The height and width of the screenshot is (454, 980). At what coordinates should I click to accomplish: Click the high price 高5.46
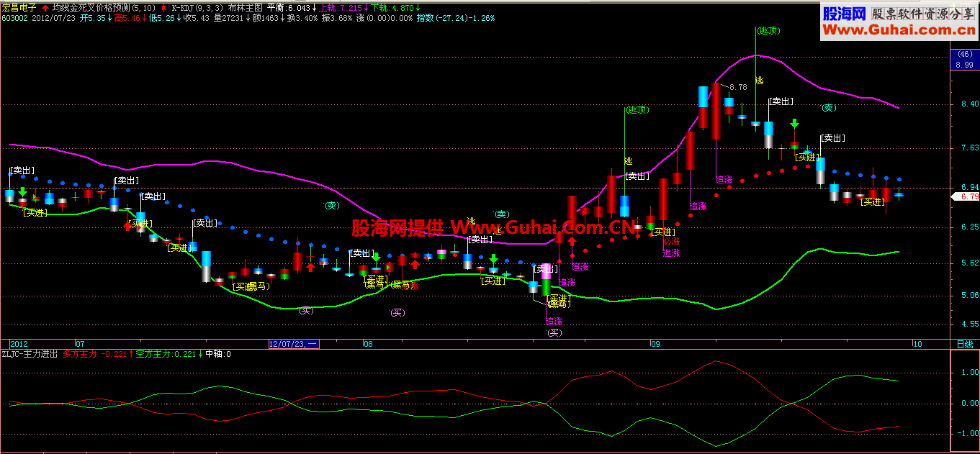pyautogui.click(x=127, y=17)
